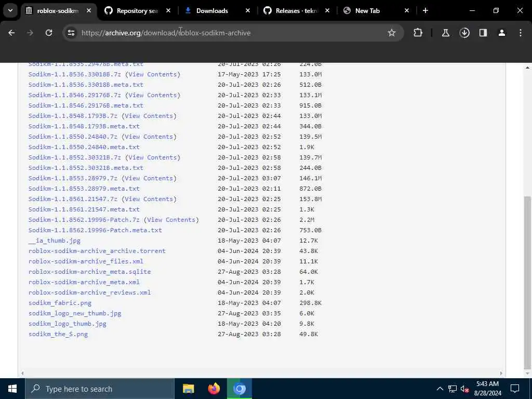
Task: Open Sodikm-1.1.8548.1793B.meta.txt
Action: click(84, 126)
